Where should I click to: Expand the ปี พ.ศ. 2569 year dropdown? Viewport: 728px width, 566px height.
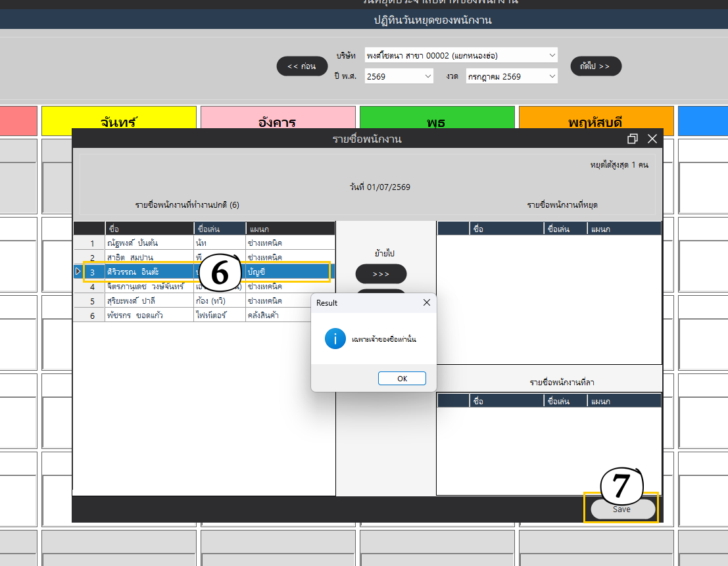pyautogui.click(x=399, y=76)
